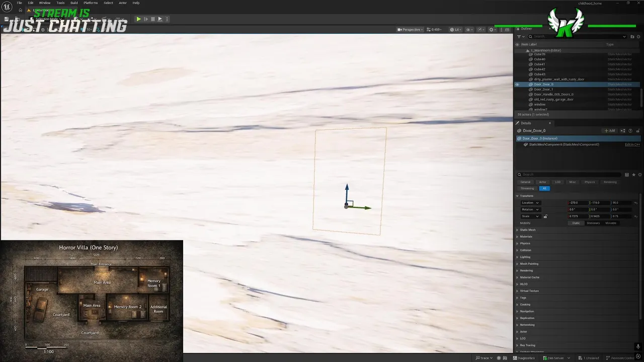Screen dimensions: 644x362
Task: Open viewport Show flags eye menu
Action: coord(469,30)
